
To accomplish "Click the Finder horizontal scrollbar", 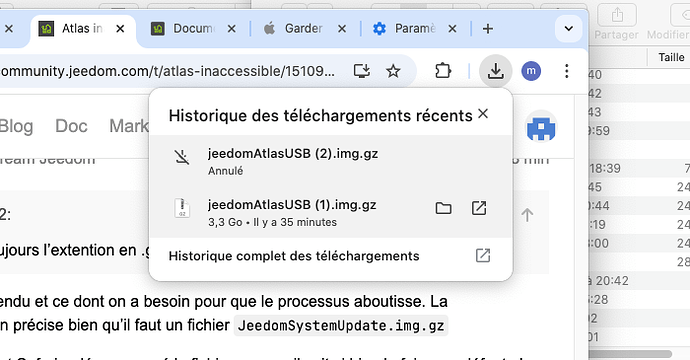I will click(631, 354).
